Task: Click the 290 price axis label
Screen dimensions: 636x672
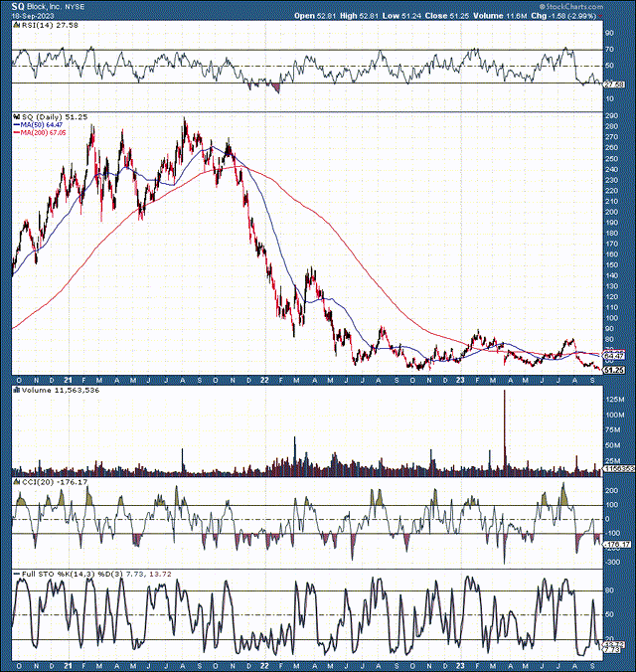Action: click(611, 115)
